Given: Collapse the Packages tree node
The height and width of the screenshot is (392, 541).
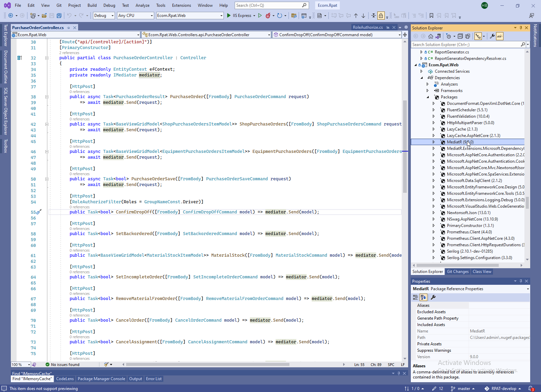Looking at the screenshot, I should (x=428, y=97).
